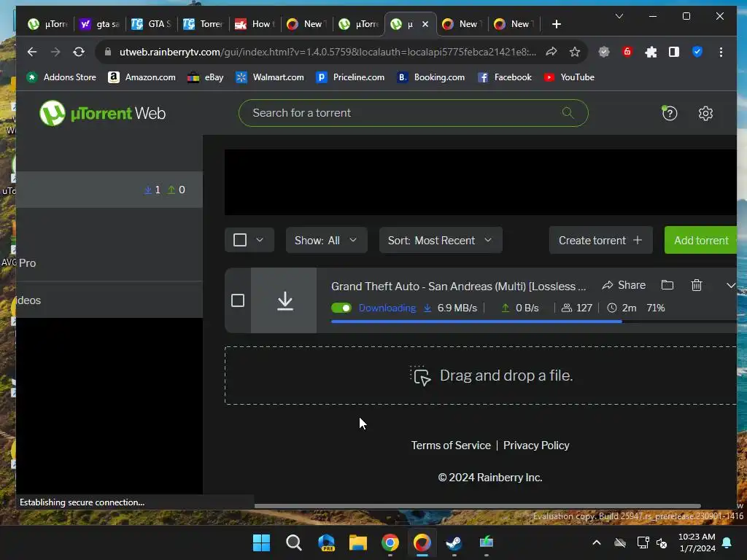Open the YouTube bookmark
Image resolution: width=747 pixels, height=560 pixels.
pyautogui.click(x=569, y=77)
